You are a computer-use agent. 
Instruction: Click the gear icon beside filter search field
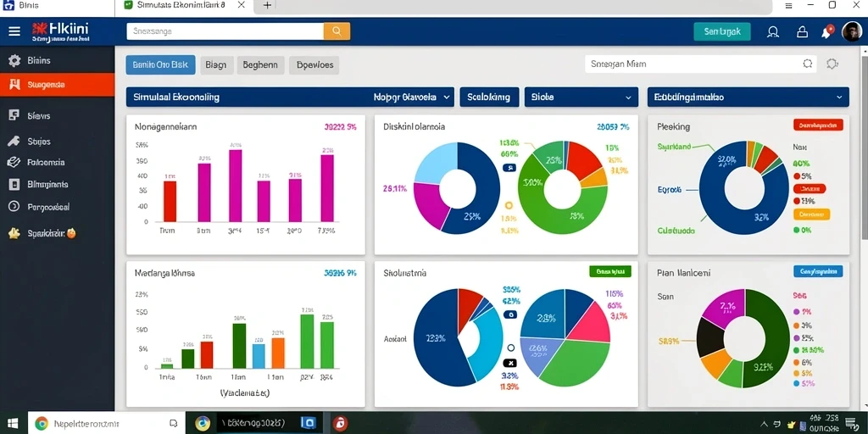coord(832,64)
